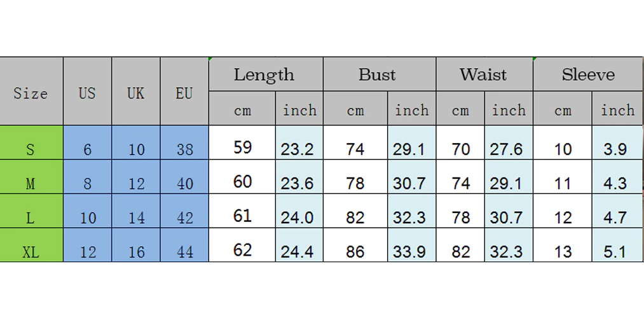The image size is (644, 318).
Task: Click the US column header
Action: [x=87, y=93]
